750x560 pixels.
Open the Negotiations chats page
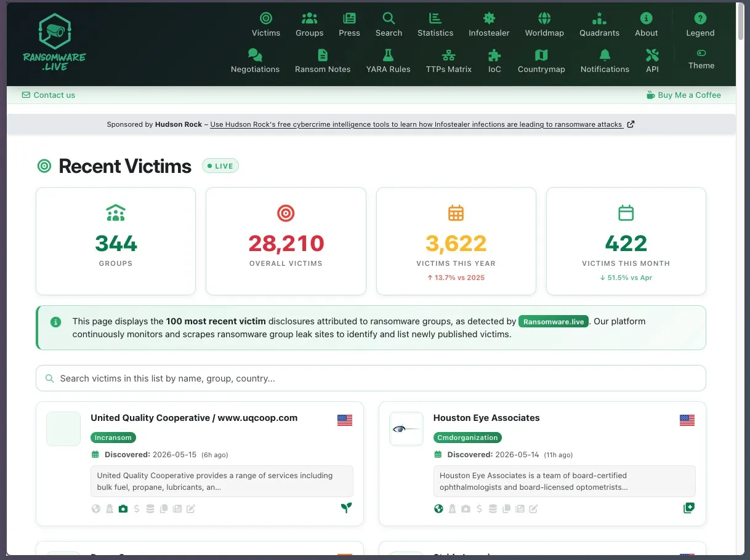(255, 62)
